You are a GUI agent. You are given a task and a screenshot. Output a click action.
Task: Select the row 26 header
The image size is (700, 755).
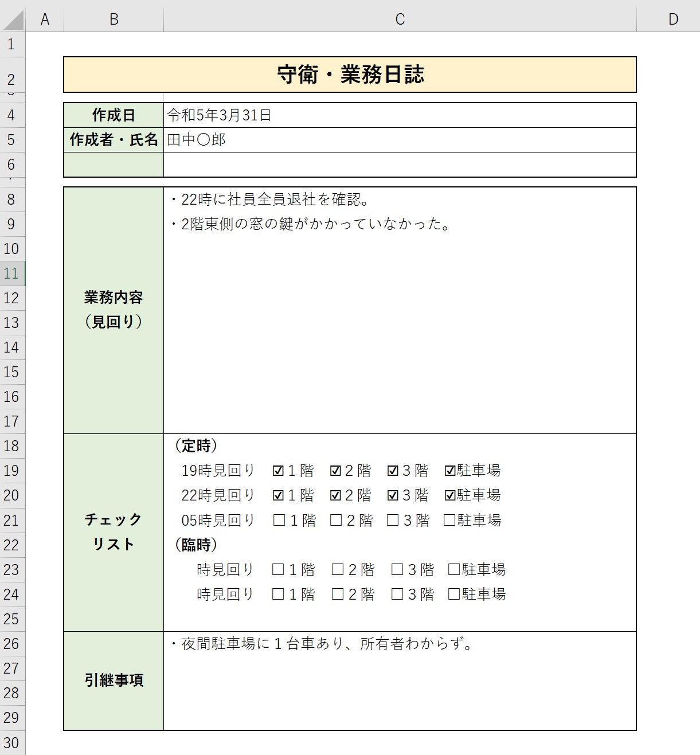pos(11,644)
